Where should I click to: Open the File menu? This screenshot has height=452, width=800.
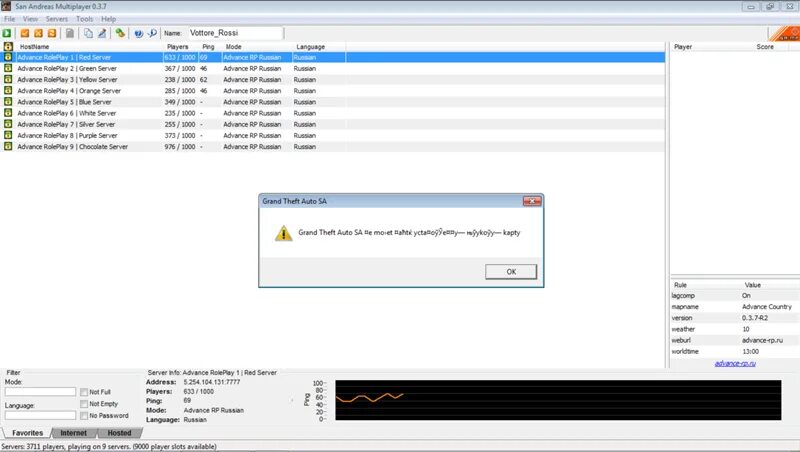click(10, 19)
